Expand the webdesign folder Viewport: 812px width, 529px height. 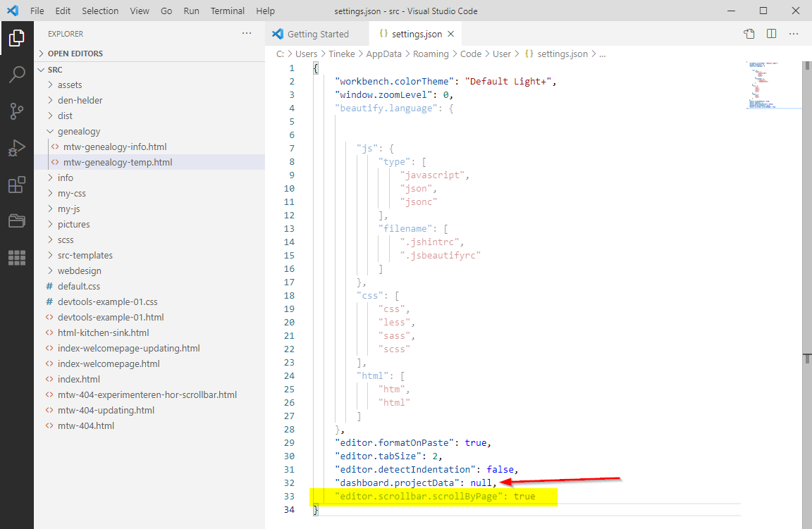click(x=50, y=271)
